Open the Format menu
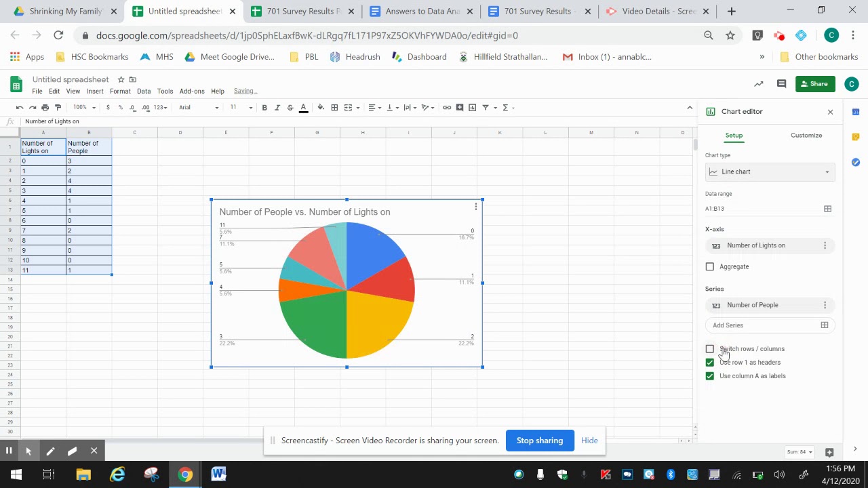The width and height of the screenshot is (868, 488). (120, 91)
